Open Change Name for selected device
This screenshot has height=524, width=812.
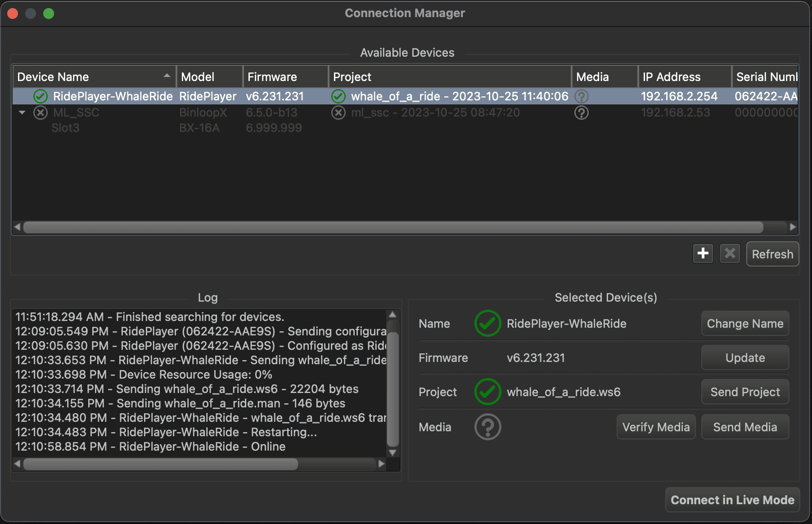745,323
